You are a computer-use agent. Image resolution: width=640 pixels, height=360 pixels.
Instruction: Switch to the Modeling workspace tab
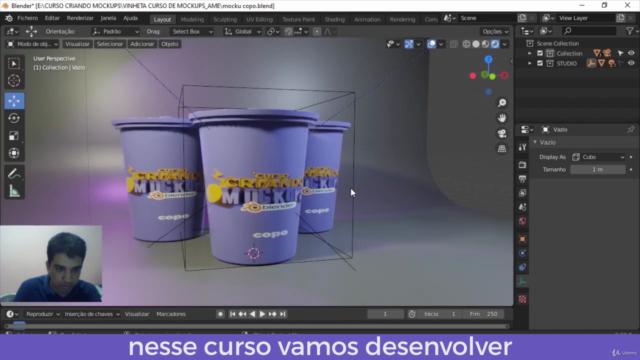192,20
